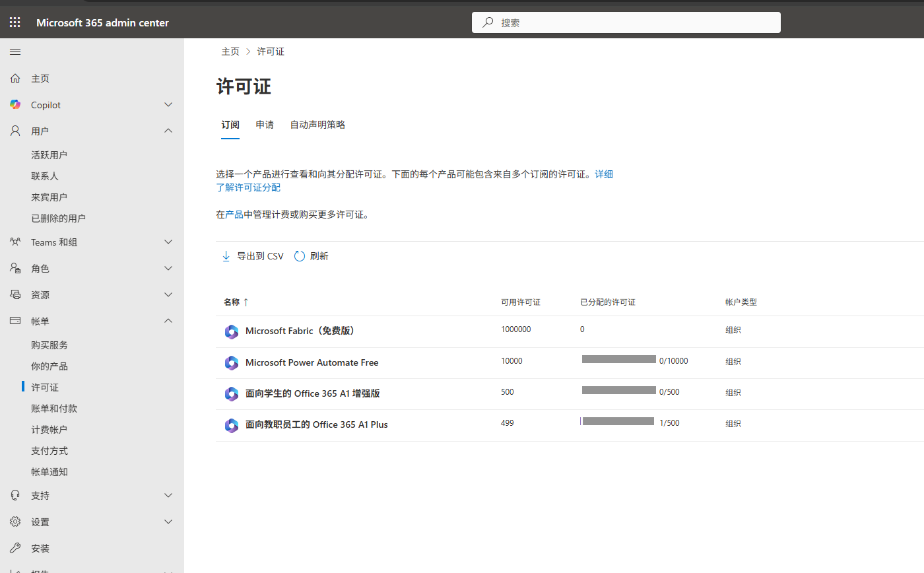Expand the Teams 和组 chevron
924x573 pixels.
168,242
